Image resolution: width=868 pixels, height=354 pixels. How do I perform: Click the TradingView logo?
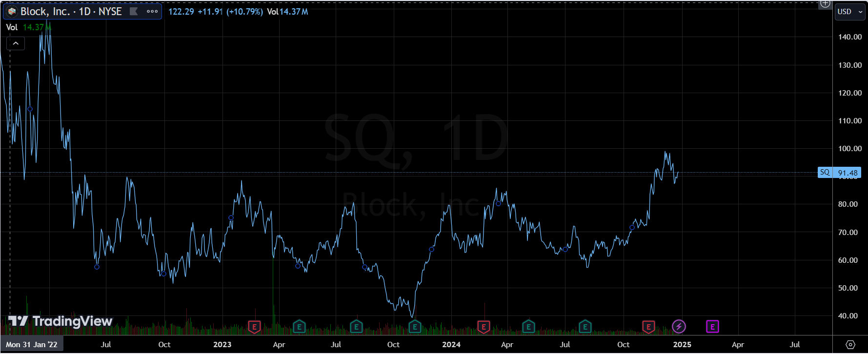[x=61, y=321]
